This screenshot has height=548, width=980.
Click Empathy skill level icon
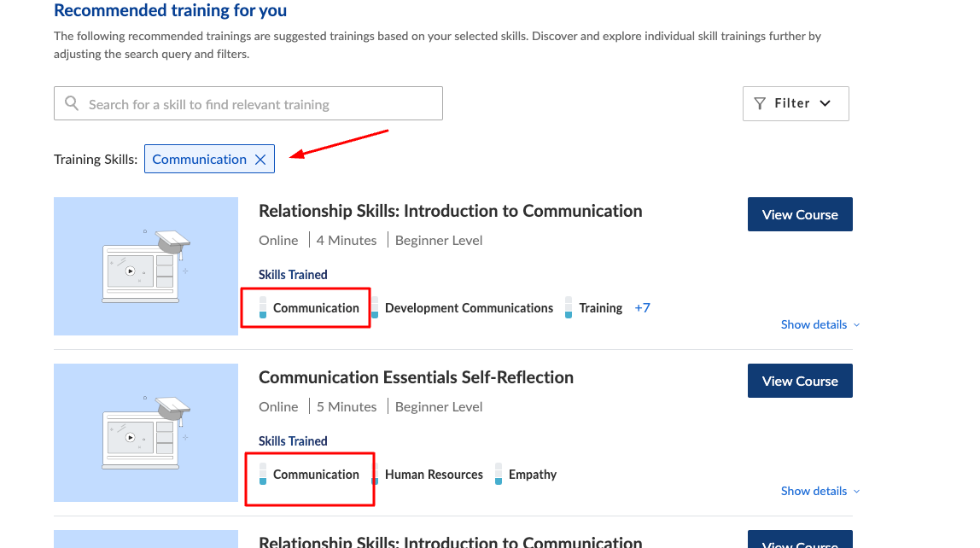(x=499, y=475)
